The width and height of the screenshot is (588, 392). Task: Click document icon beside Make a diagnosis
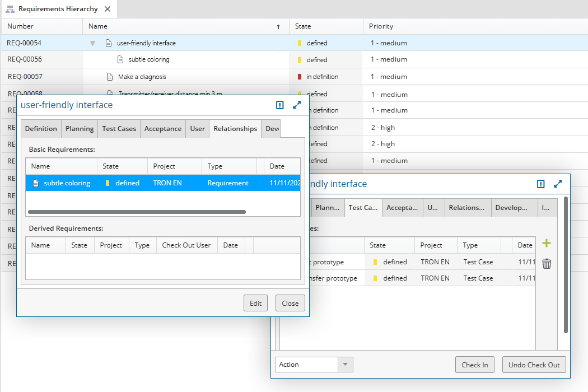point(110,77)
